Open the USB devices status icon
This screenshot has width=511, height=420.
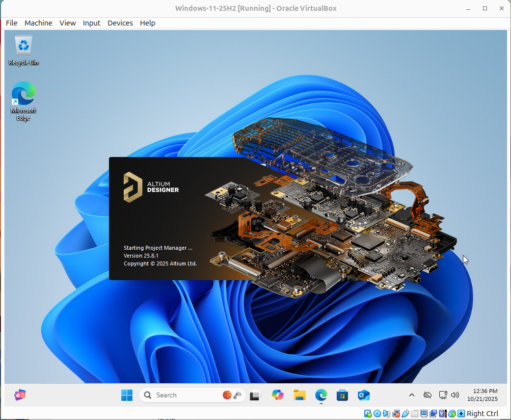[x=405, y=414]
